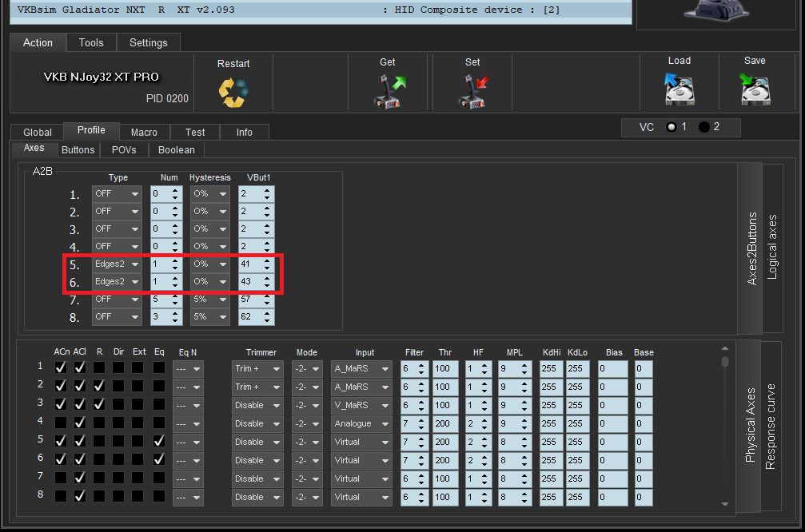Click the Save disk icon
The image size is (805, 532).
click(x=755, y=89)
